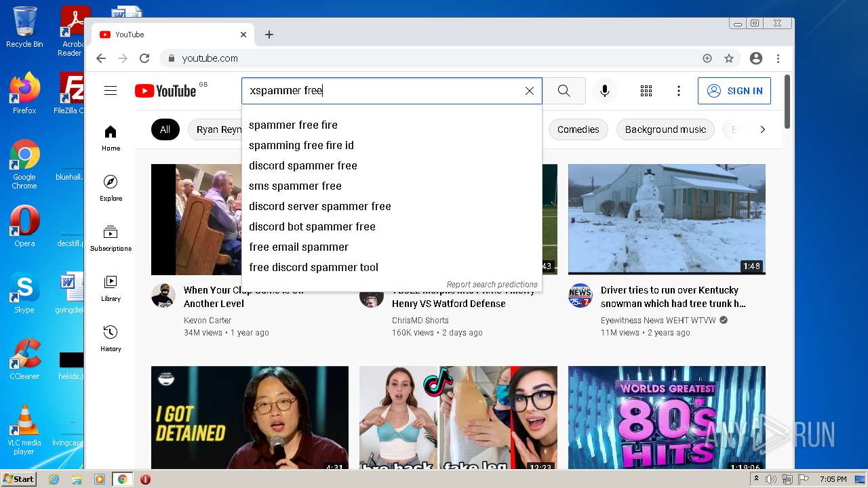Click the install/add icon in the address bar

tap(707, 58)
